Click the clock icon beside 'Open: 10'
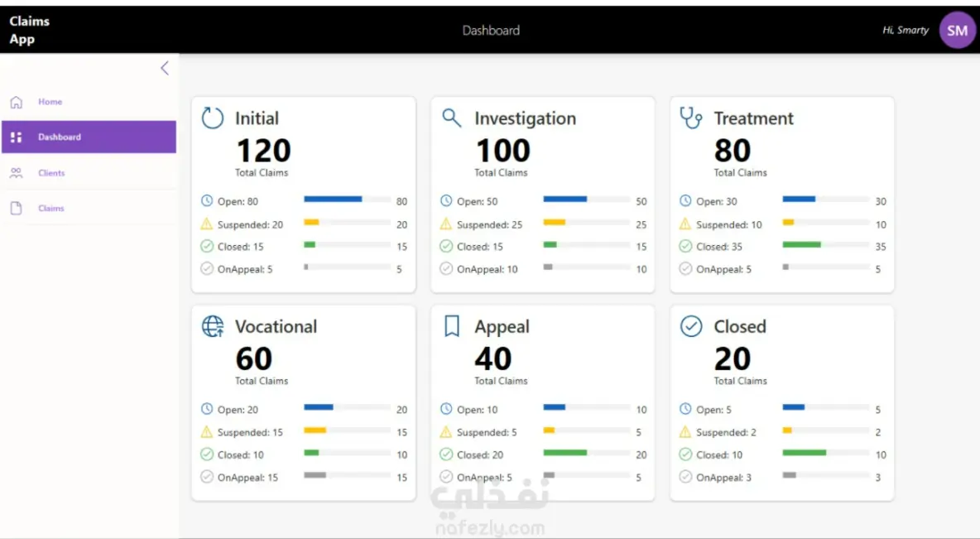The height and width of the screenshot is (539, 980). [x=445, y=409]
